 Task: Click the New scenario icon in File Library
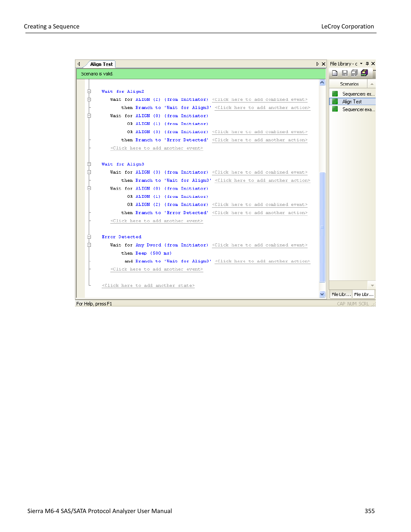[335, 73]
